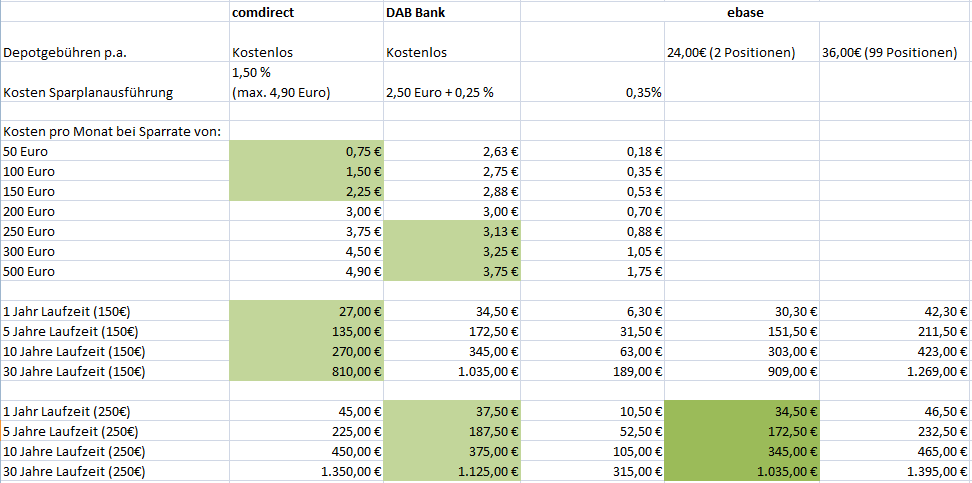
Task: Select the 450,00 € cell
Action: tap(306, 451)
